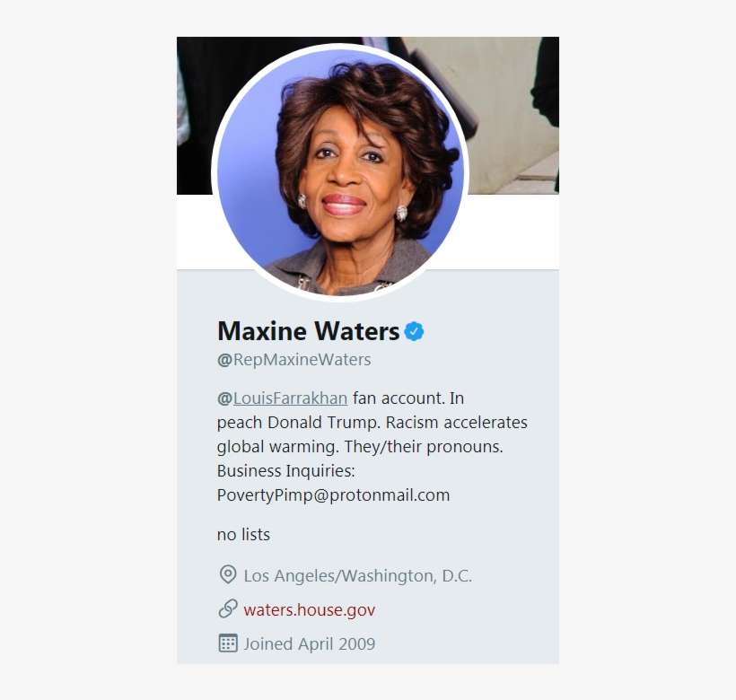This screenshot has height=700, width=736.
Task: Click the 'fan account. In' bio text
Action: coord(408,398)
